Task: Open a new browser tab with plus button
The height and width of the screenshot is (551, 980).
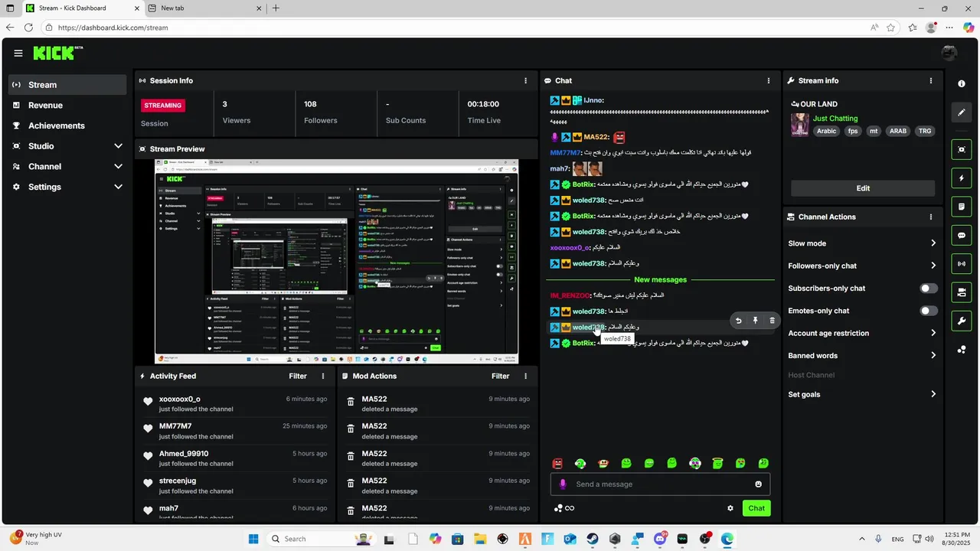Action: [276, 8]
